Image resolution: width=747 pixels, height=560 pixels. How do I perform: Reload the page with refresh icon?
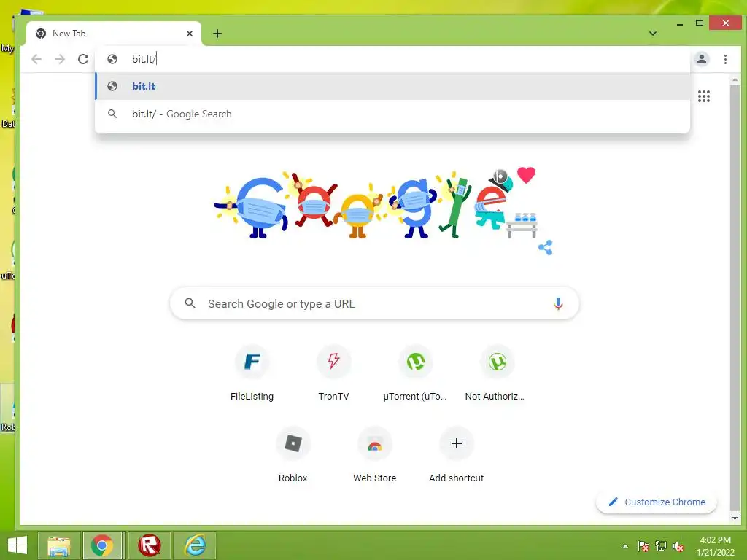tap(83, 59)
